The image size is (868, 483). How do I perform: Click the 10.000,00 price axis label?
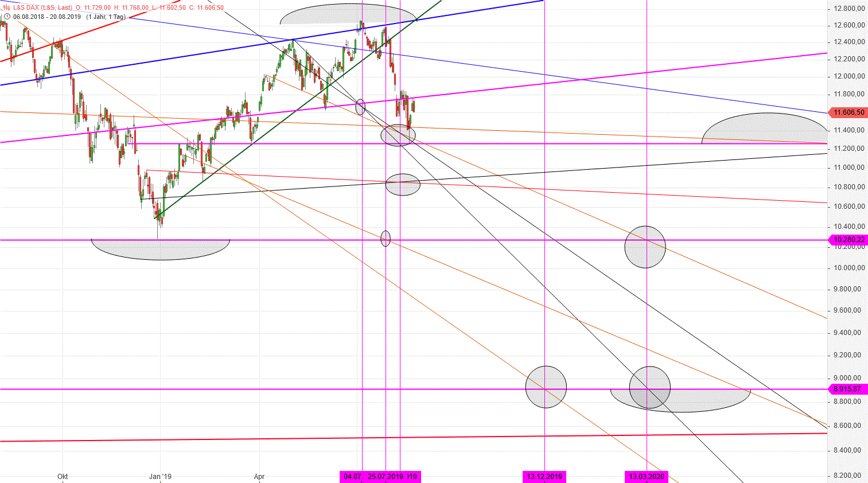pyautogui.click(x=849, y=268)
